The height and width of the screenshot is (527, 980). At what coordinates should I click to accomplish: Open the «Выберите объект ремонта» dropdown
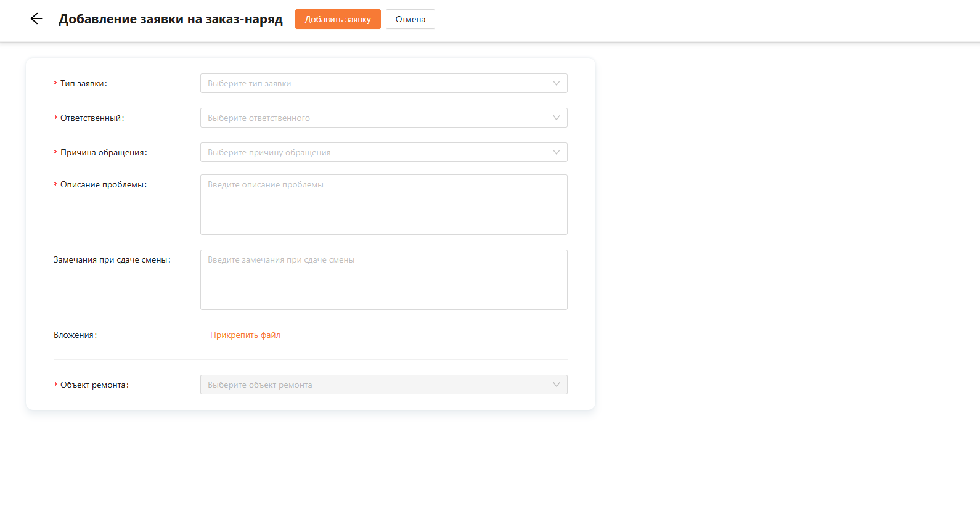coord(376,385)
